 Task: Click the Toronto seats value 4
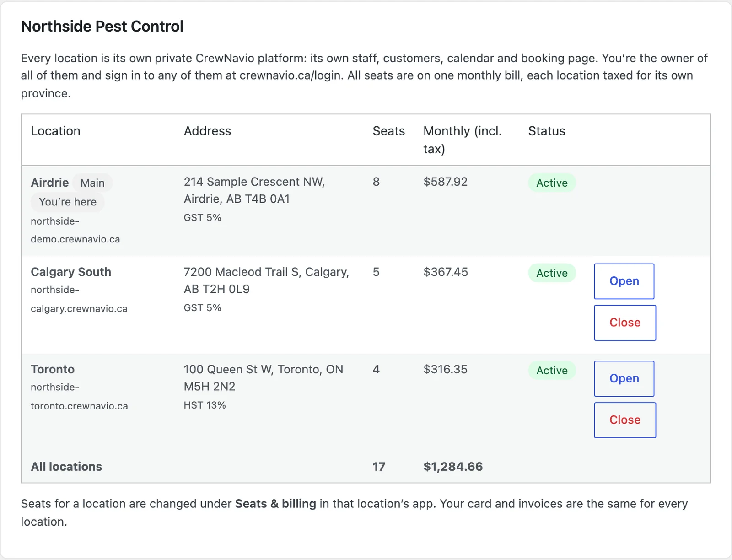click(376, 369)
